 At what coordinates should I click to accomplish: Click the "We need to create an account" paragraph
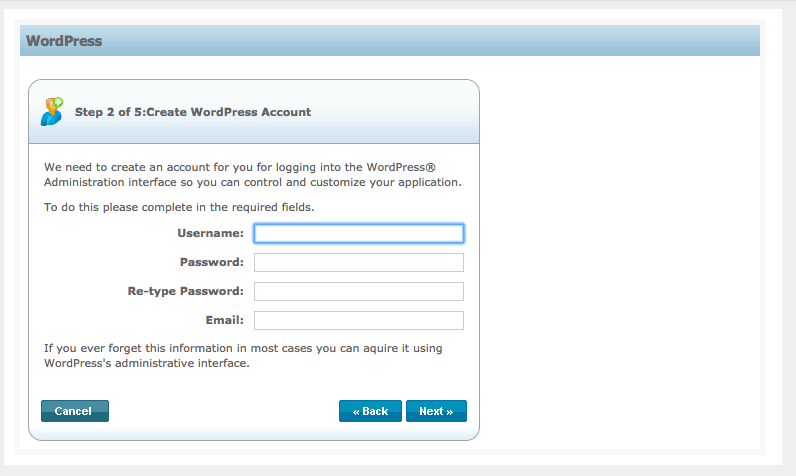pos(253,175)
